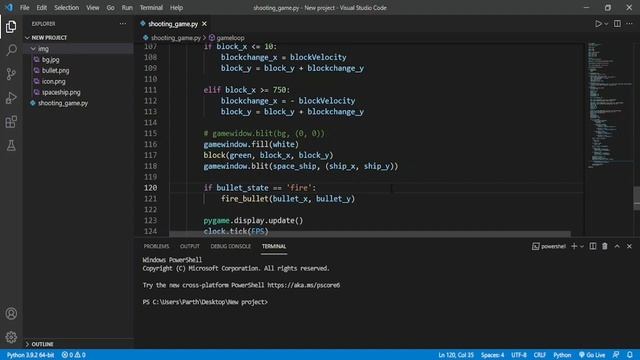Maximize the panel with the chevron up
Screen dimensions: 640x360
617,246
